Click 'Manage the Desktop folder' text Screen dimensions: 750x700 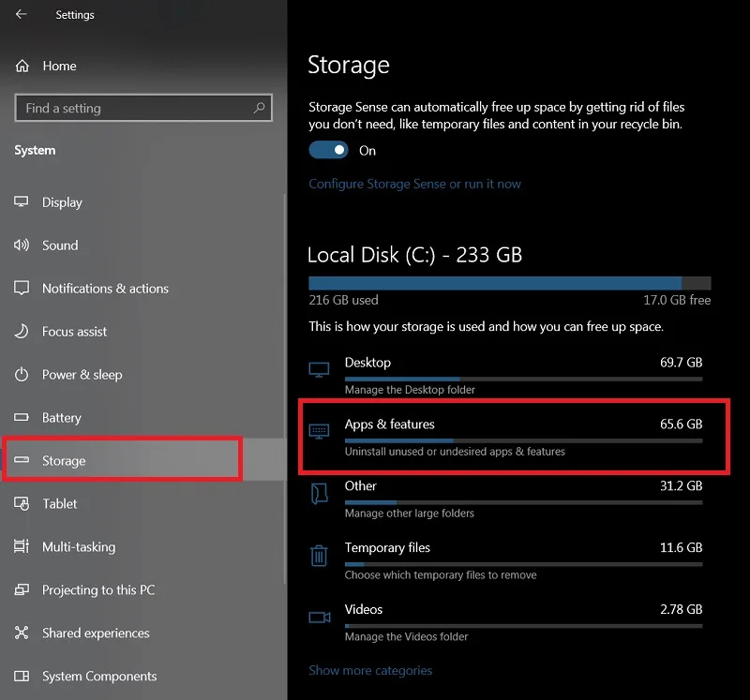coord(410,390)
